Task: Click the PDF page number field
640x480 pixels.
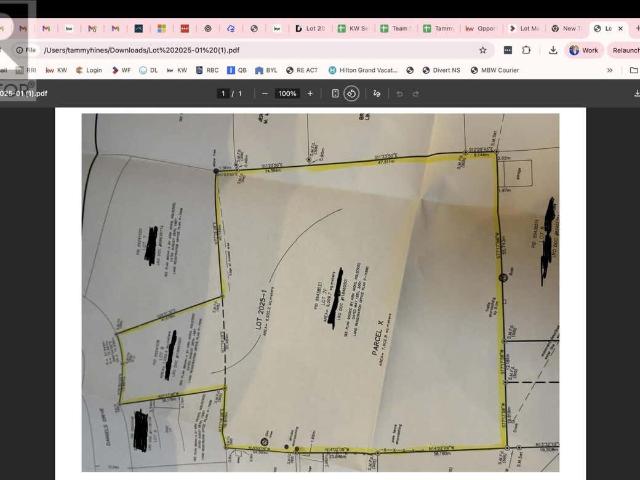Action: tap(223, 93)
